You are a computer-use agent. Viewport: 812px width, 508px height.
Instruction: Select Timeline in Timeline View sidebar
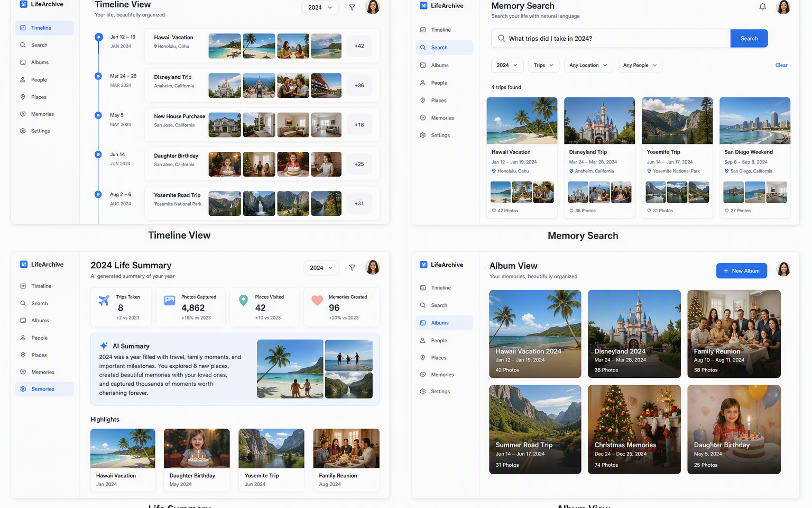(x=44, y=28)
